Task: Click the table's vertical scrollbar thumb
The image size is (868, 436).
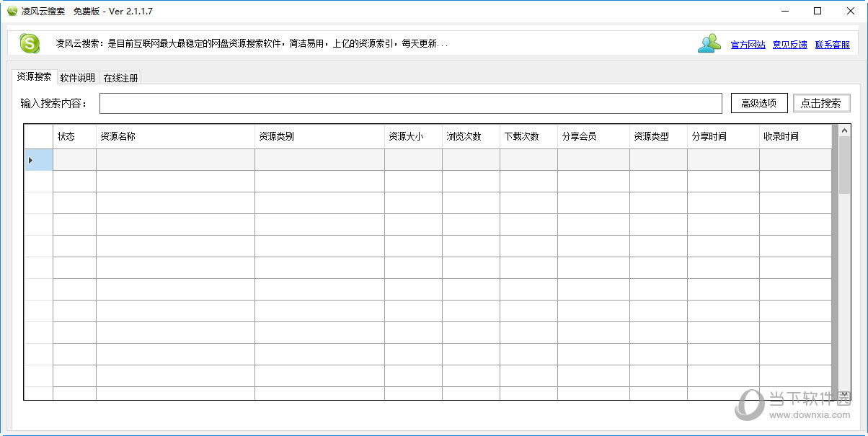Action: [844, 166]
